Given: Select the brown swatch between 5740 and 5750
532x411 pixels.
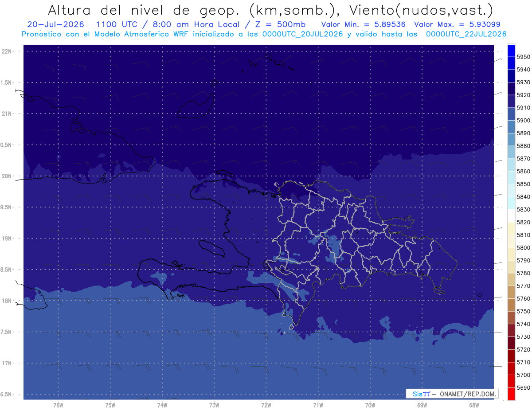Looking at the screenshot, I should 511,317.
